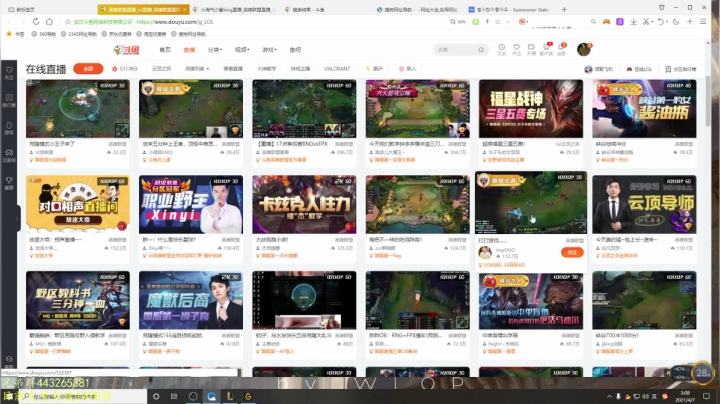Screen dimensions: 720x404
Task: Open the purple extension icon in the browser toolbar
Action: [x=620, y=22]
